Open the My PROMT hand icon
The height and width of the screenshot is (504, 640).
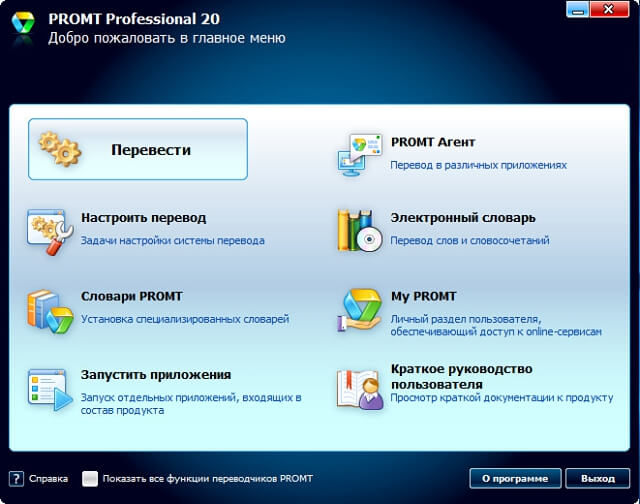(x=360, y=311)
